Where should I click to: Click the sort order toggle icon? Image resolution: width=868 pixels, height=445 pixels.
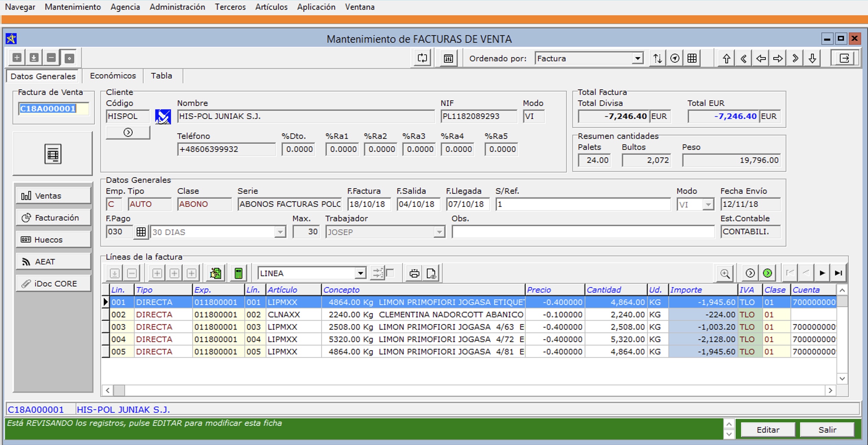(x=657, y=58)
